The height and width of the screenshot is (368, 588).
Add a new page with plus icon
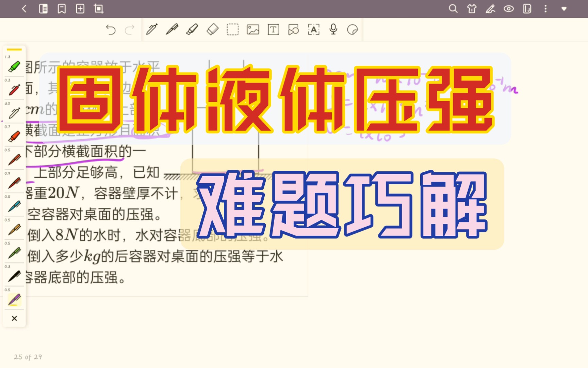(80, 9)
